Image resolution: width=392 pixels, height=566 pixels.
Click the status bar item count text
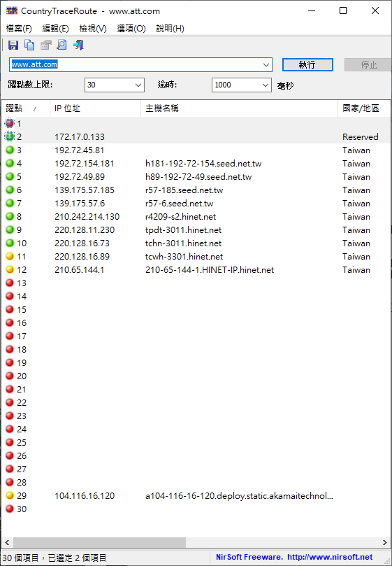55,558
